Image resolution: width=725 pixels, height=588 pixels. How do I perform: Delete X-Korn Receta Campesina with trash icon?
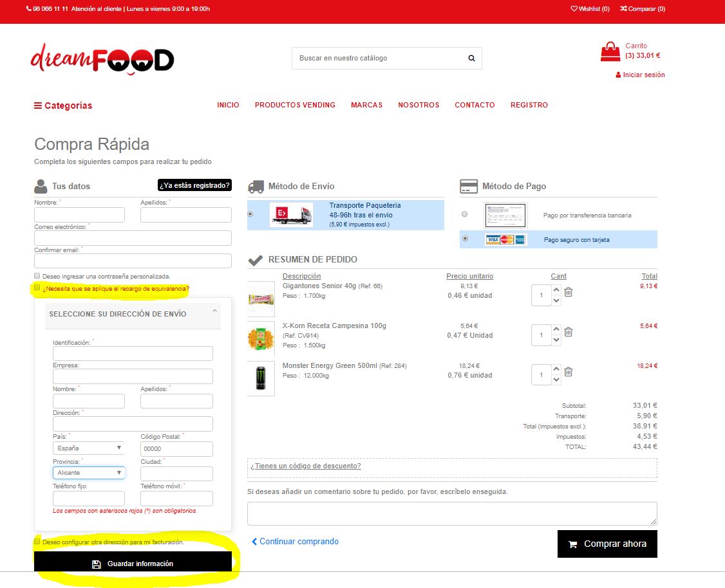tap(569, 332)
